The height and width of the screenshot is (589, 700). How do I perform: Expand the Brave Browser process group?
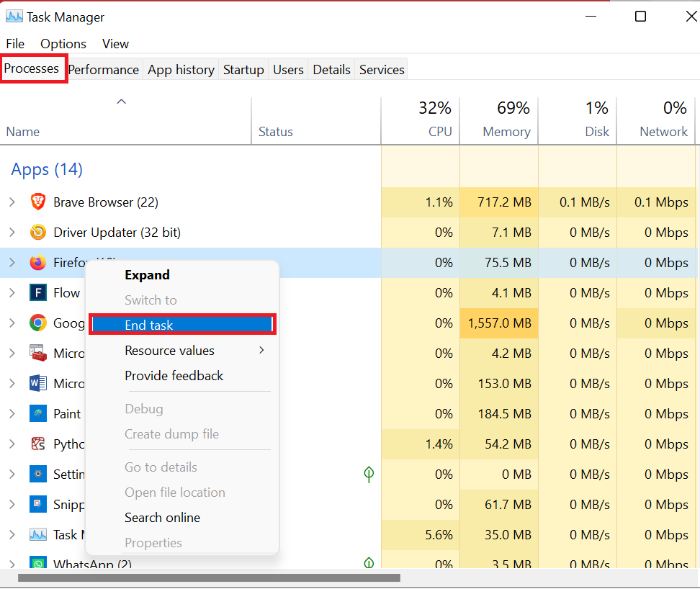click(x=12, y=202)
